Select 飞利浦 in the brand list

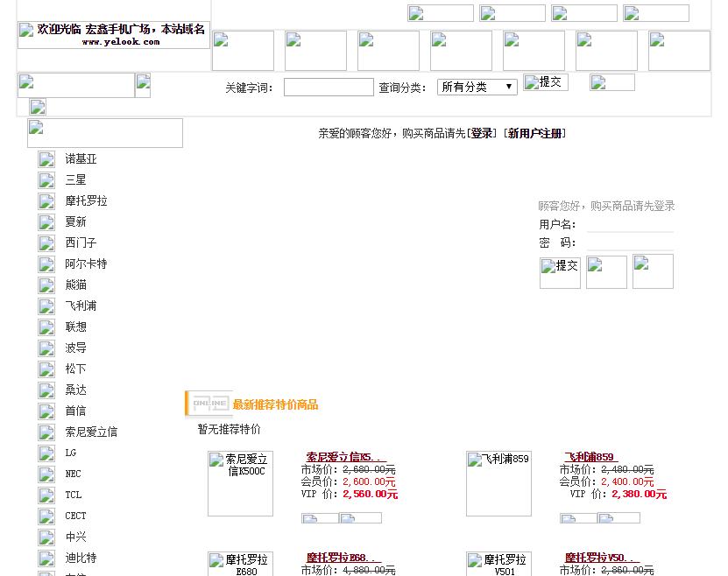pos(81,306)
